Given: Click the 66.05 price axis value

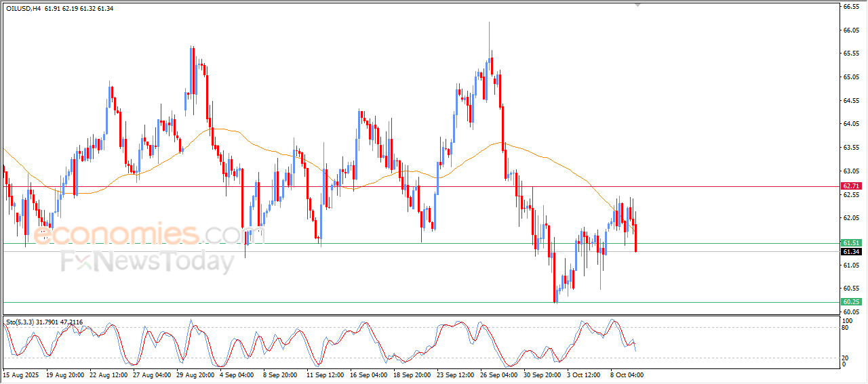Looking at the screenshot, I should click(x=851, y=30).
